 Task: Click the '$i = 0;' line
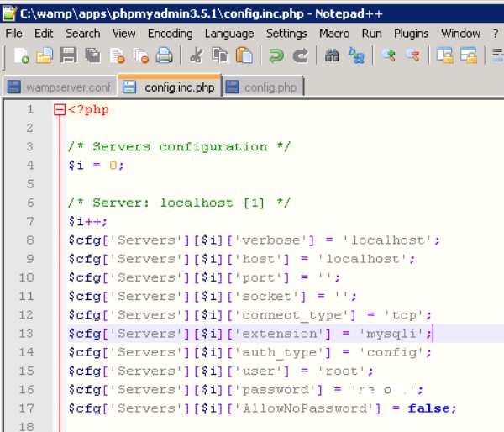(x=96, y=166)
